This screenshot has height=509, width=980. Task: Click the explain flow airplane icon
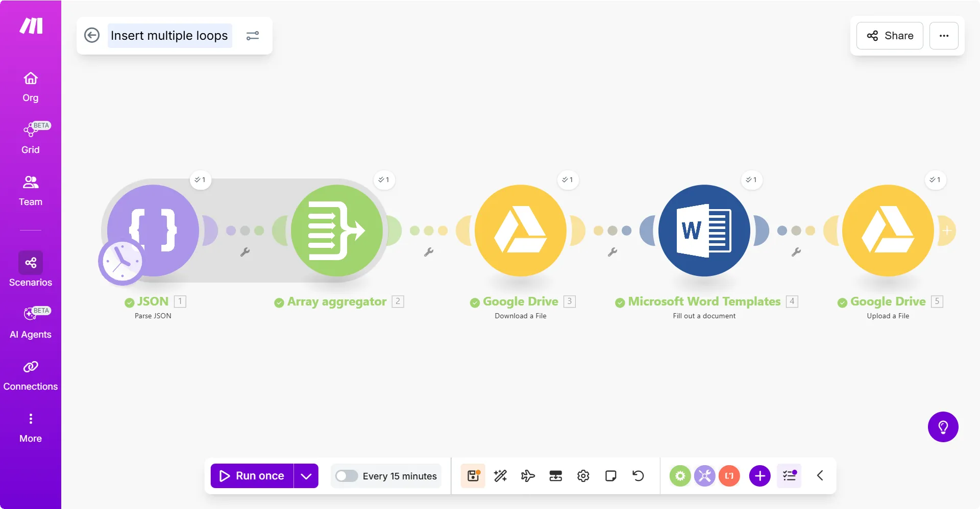[x=528, y=476]
